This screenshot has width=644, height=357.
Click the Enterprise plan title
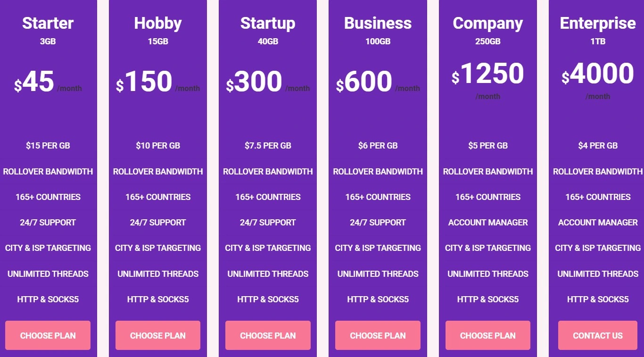click(x=598, y=23)
